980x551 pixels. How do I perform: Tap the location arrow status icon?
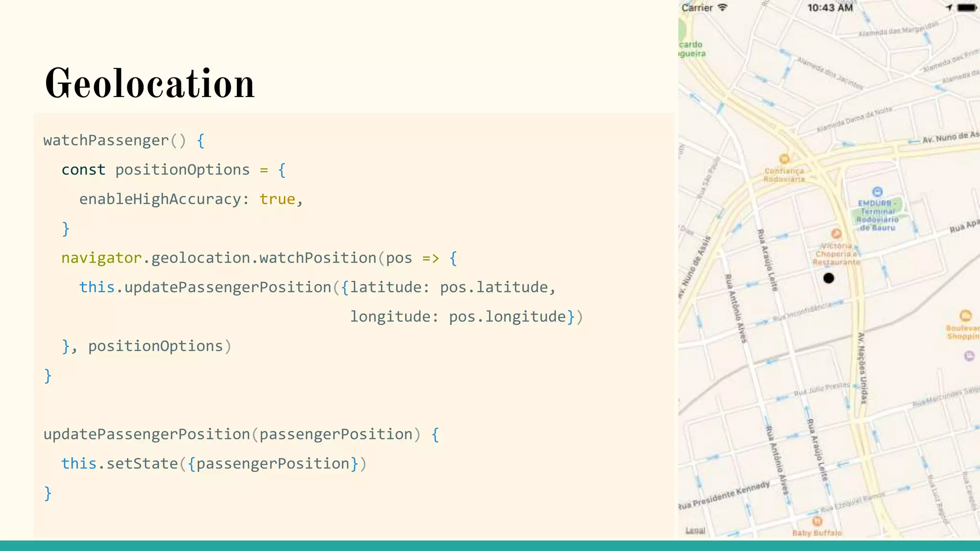[x=949, y=8]
